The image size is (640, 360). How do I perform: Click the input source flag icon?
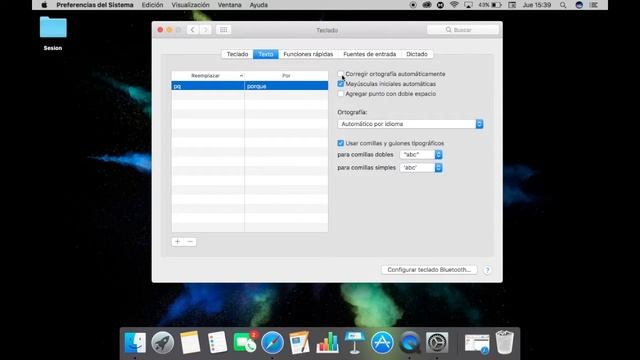[x=512, y=5]
